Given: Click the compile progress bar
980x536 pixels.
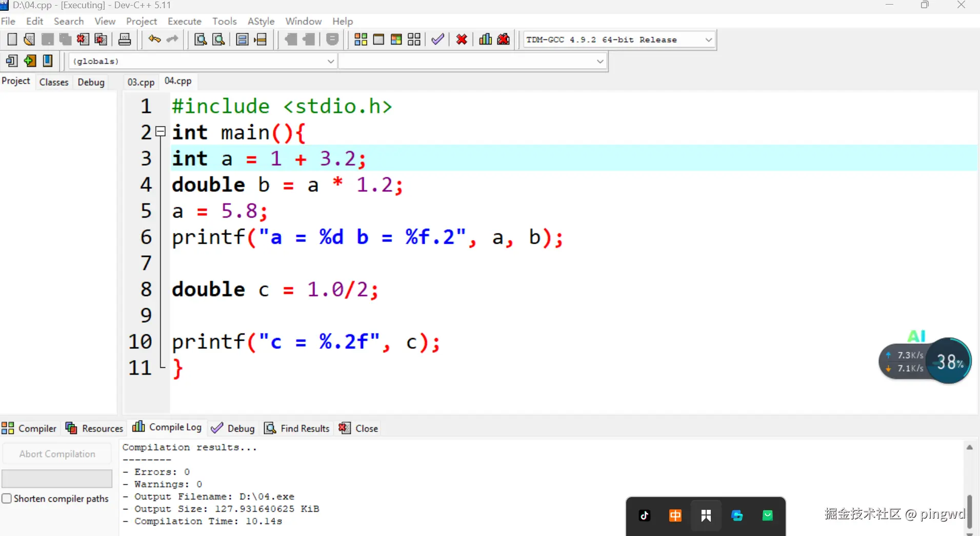Looking at the screenshot, I should click(x=57, y=479).
